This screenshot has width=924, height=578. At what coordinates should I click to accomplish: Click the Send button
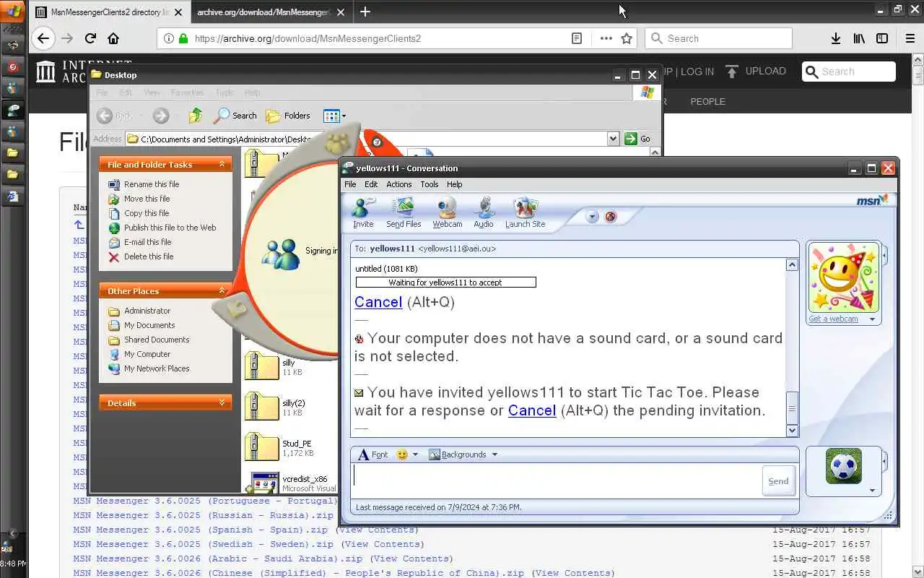[778, 481]
